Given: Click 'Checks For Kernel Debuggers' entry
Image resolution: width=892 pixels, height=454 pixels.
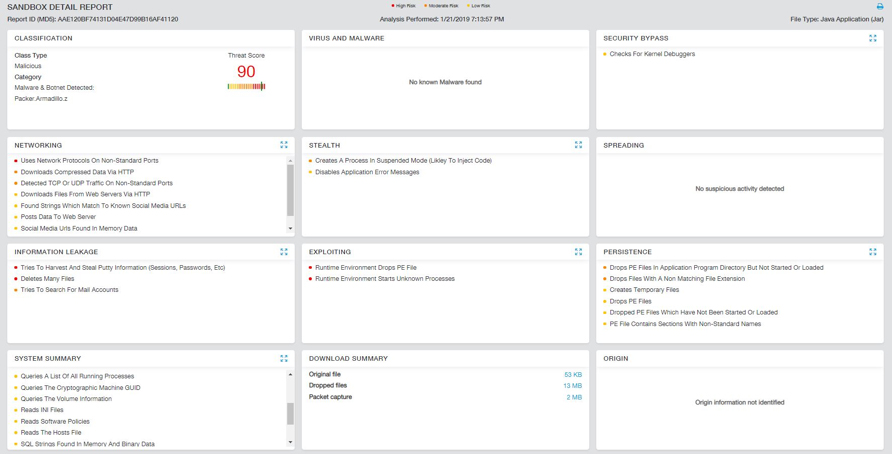Looking at the screenshot, I should [652, 54].
